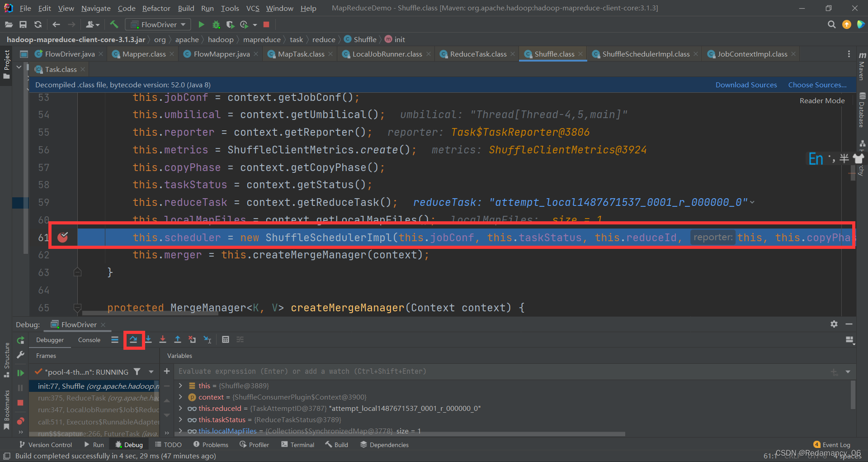Toggle the Database tool window

click(x=862, y=110)
